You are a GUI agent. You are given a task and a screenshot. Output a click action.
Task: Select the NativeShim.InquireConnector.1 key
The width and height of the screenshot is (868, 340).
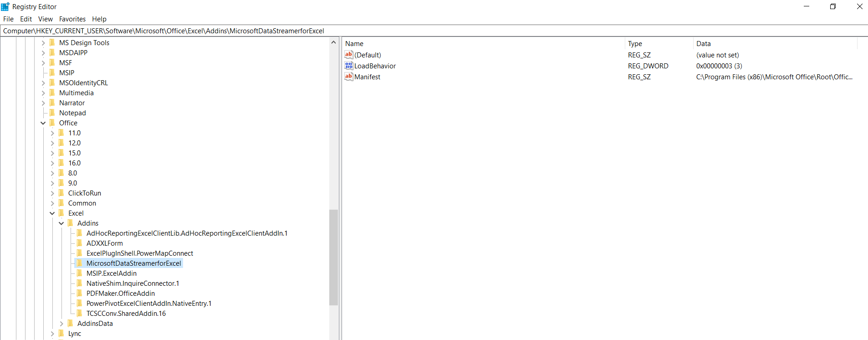(x=133, y=283)
